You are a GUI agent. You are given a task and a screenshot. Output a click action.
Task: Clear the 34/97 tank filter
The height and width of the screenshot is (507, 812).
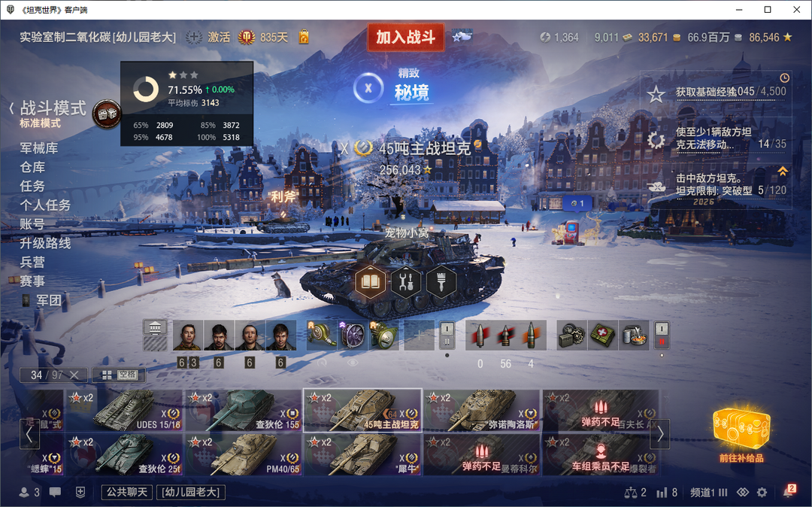(x=74, y=375)
